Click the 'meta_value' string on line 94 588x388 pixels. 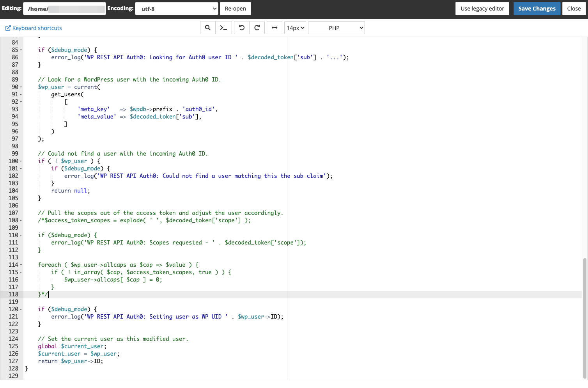97,117
